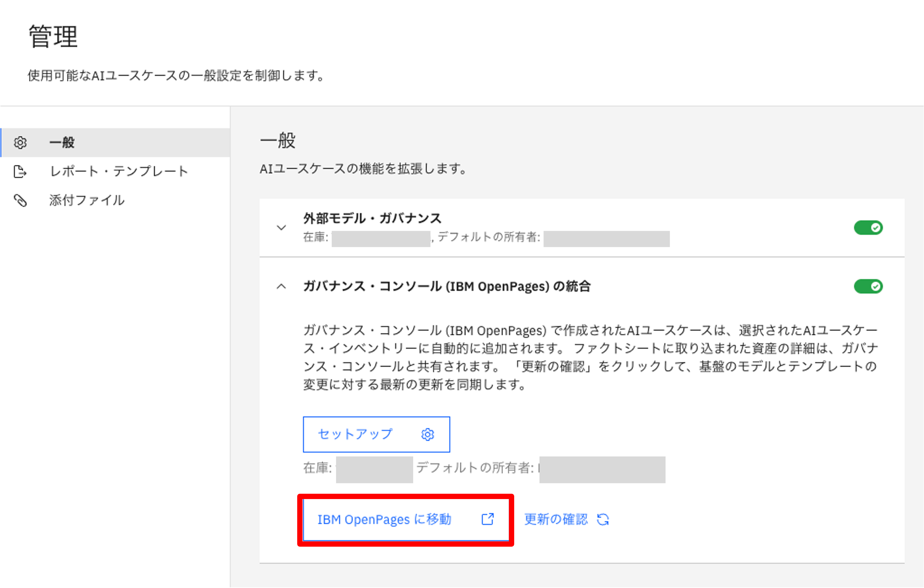
Task: Click the gear icon in セットアップ button
Action: (427, 435)
